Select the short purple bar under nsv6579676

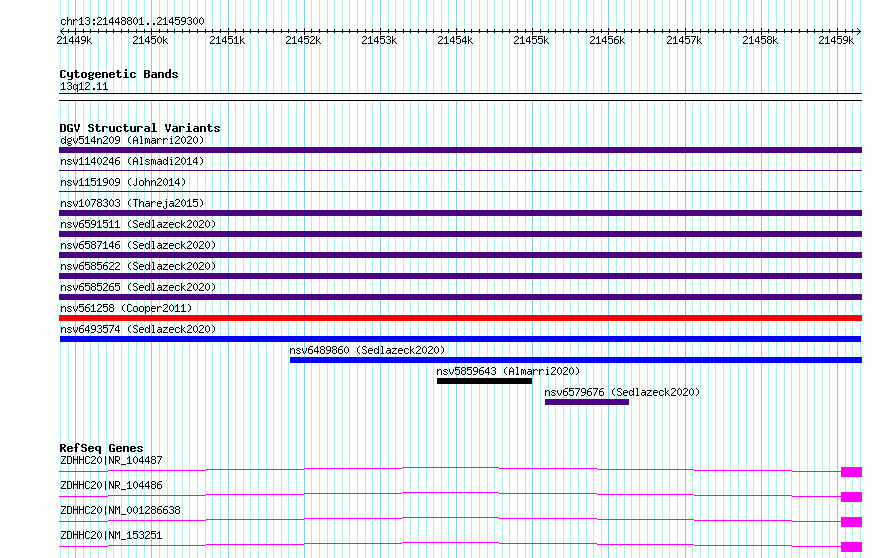point(587,402)
